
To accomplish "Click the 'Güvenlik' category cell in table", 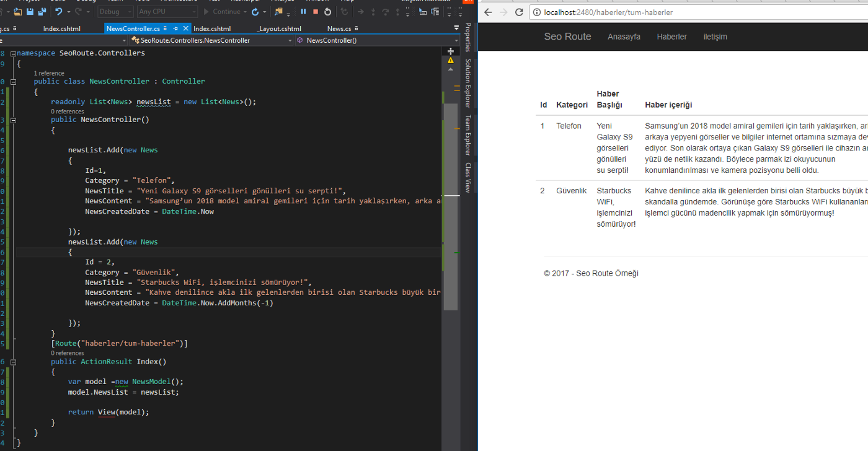I will pyautogui.click(x=571, y=191).
